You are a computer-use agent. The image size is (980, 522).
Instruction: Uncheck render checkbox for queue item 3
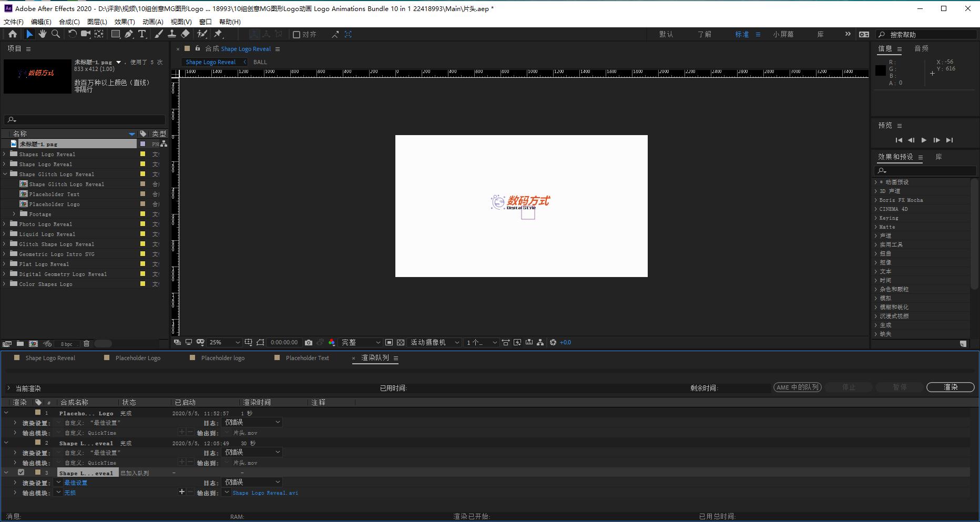click(21, 473)
